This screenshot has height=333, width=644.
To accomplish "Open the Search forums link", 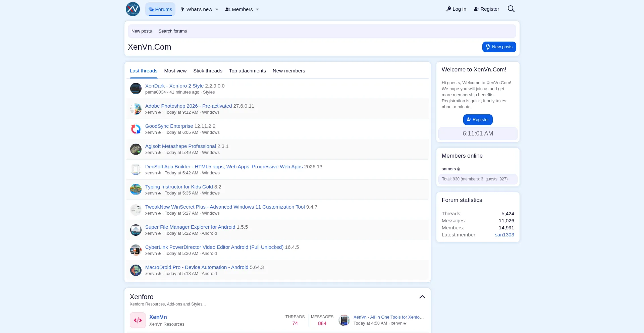I will [x=173, y=31].
